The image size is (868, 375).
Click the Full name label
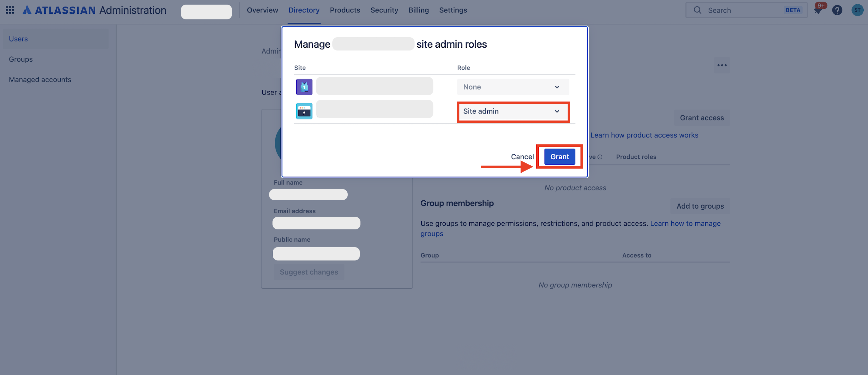click(288, 183)
